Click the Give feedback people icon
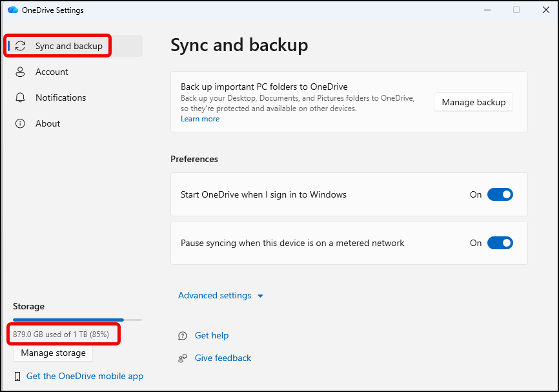 point(183,358)
